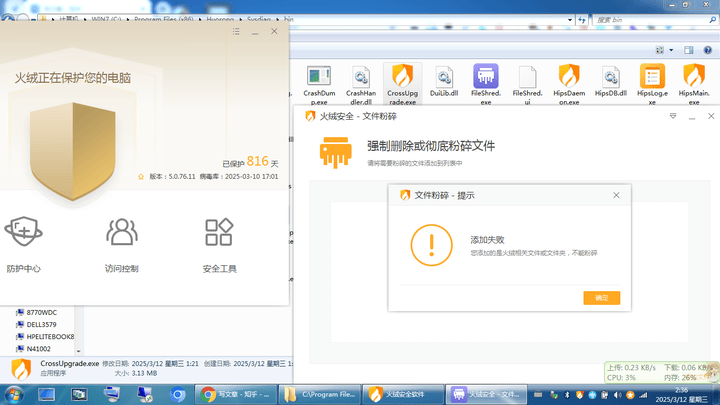Switch to 火绒安全软件 taskbar button
Image resolution: width=720 pixels, height=405 pixels.
[403, 394]
